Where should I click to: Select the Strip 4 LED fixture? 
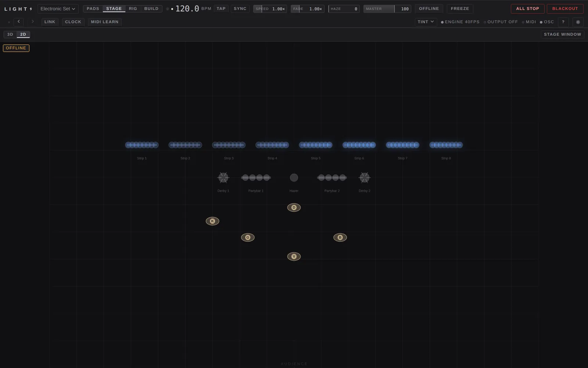(272, 145)
